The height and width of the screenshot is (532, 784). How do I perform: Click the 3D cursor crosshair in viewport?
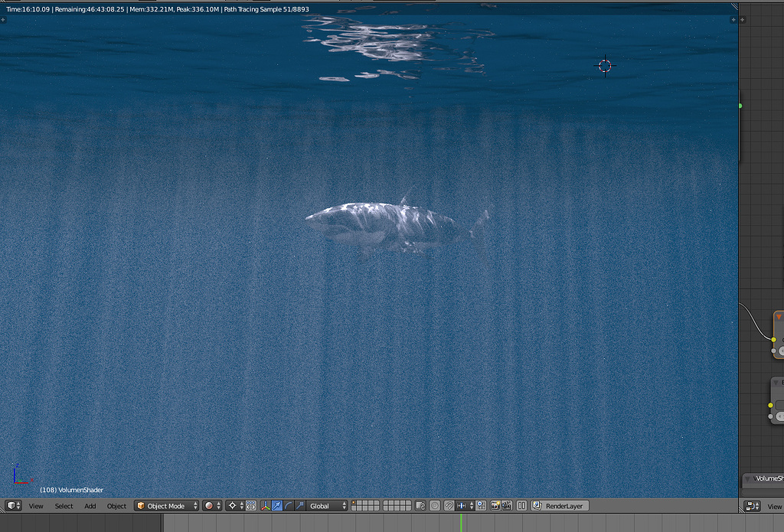tap(605, 66)
